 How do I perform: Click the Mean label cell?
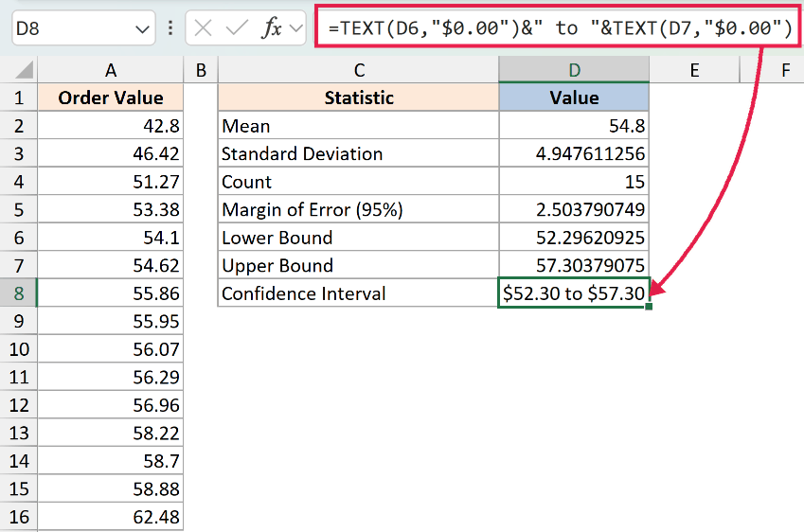tap(358, 126)
